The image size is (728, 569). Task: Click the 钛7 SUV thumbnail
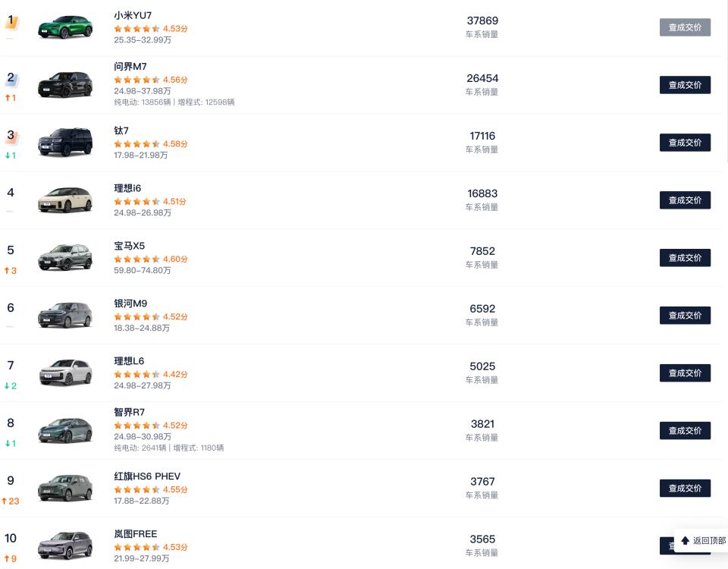click(65, 143)
